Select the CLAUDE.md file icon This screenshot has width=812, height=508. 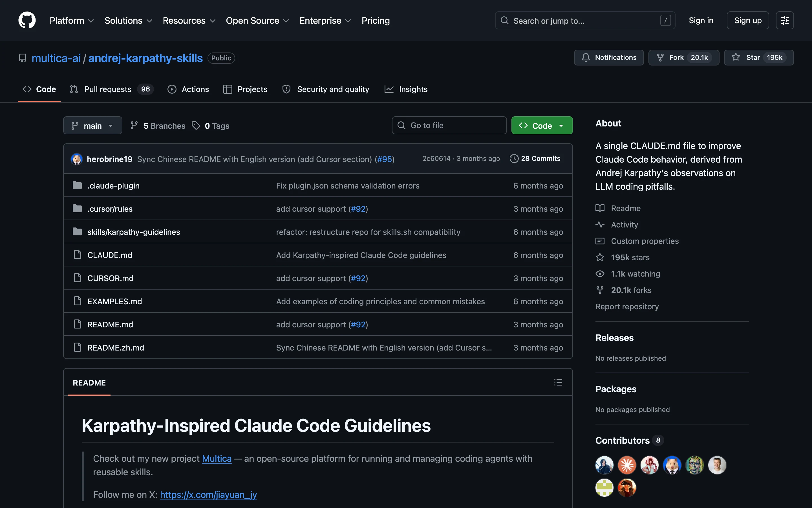pyautogui.click(x=77, y=255)
